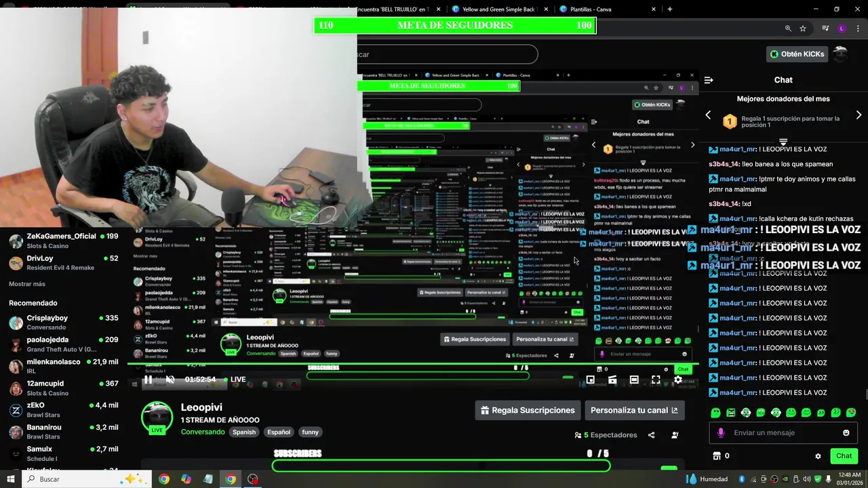Open Copilot from the taskbar
Screen dimensions: 868x488
pyautogui.click(x=186, y=479)
